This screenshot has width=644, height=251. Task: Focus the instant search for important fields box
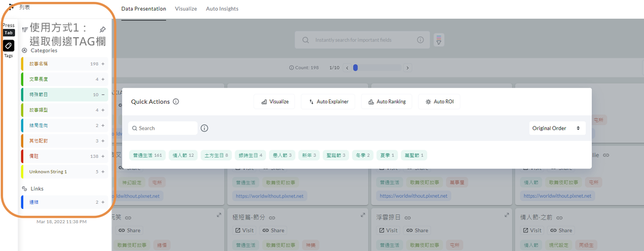coord(362,40)
